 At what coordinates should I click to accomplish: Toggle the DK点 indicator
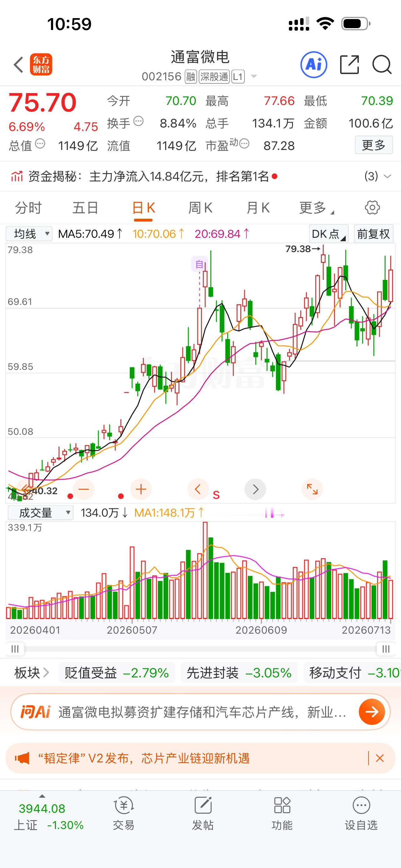[x=329, y=234]
